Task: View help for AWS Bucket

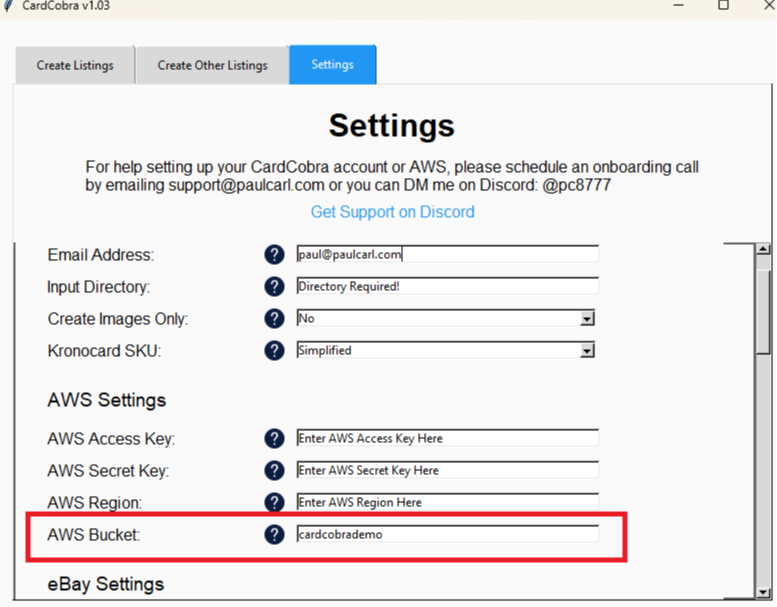Action: tap(274, 535)
